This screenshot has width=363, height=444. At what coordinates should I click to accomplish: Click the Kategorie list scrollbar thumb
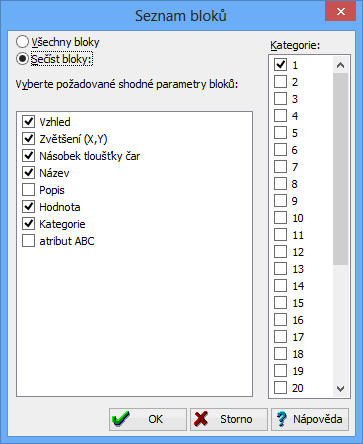[x=340, y=169]
